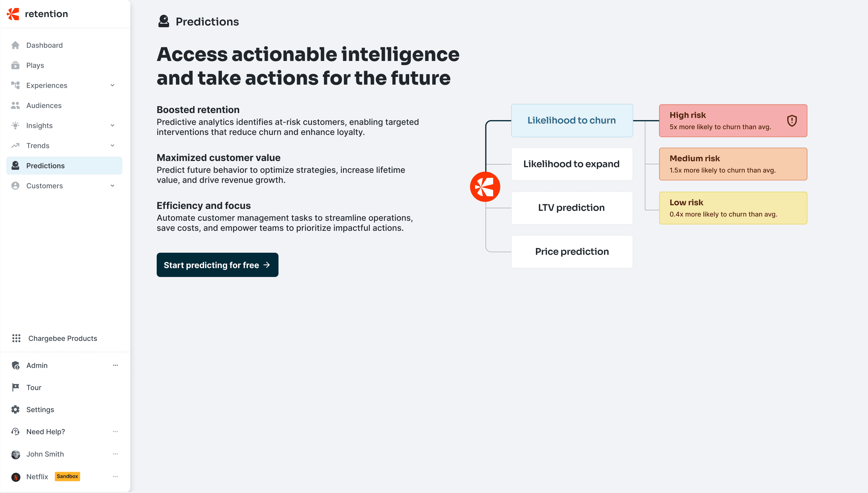Viewport: 868px width, 493px height.
Task: Start predicting for free
Action: (217, 265)
